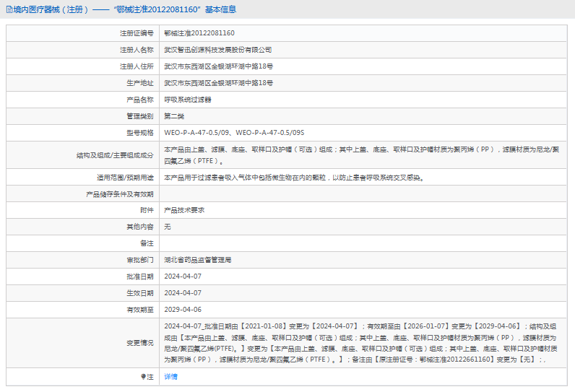Viewport: 575px width, 392px height.
Task: Select registration number 鄂械注准20122081160 in the table
Action: pos(199,33)
